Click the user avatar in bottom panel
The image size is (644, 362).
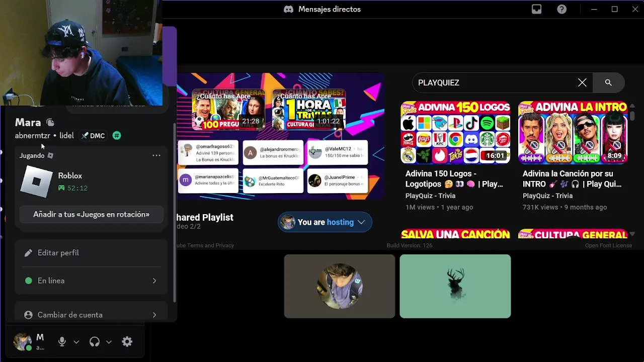point(23,342)
